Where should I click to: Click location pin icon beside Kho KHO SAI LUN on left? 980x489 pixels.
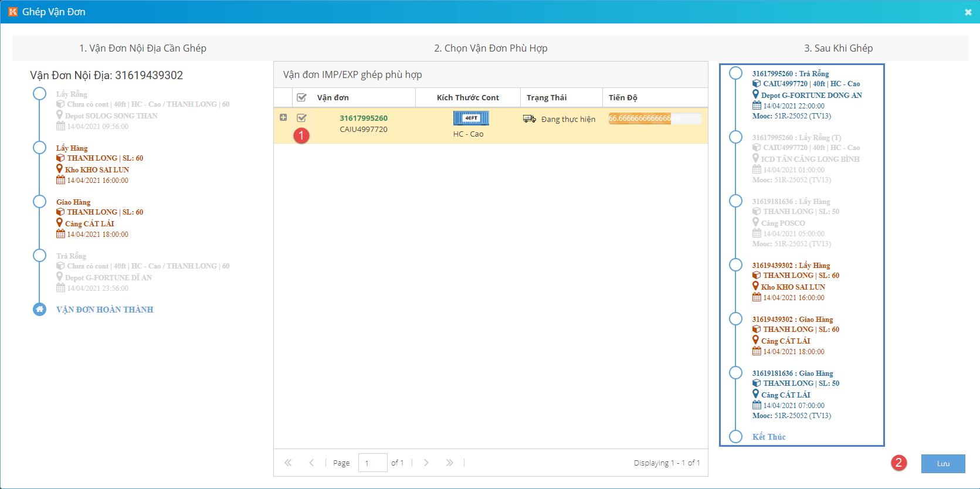pyautogui.click(x=59, y=169)
